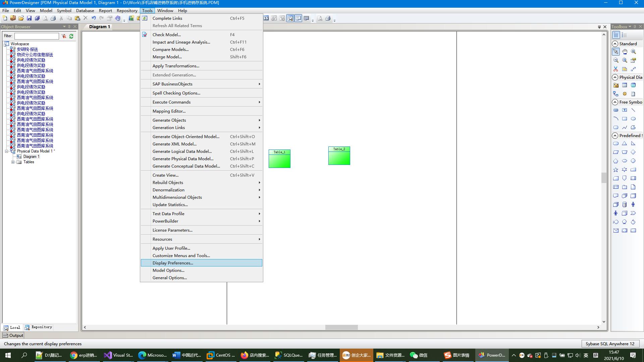Collapse the Standard toolbox section

coord(615,44)
